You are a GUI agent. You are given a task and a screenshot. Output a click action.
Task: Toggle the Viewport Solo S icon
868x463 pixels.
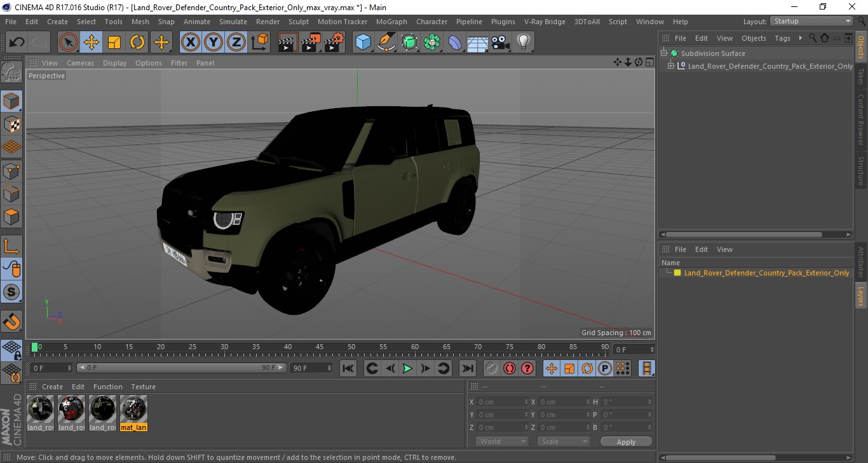tap(11, 292)
